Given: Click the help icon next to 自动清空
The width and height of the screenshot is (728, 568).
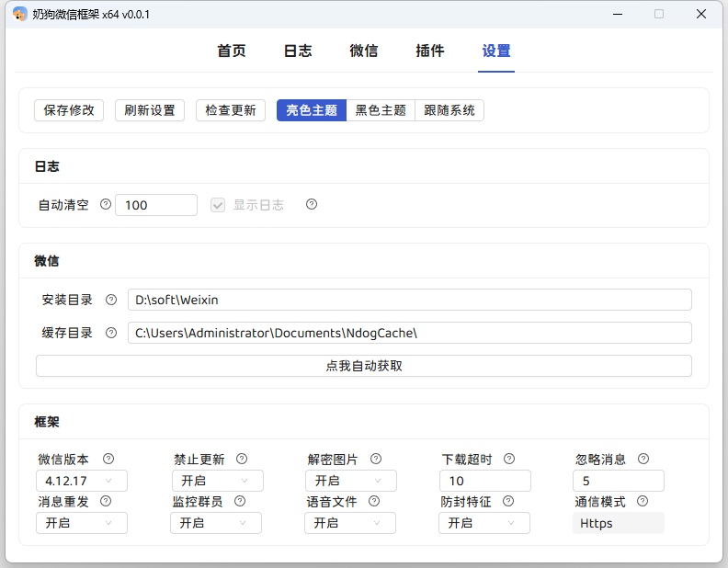Looking at the screenshot, I should [x=105, y=205].
